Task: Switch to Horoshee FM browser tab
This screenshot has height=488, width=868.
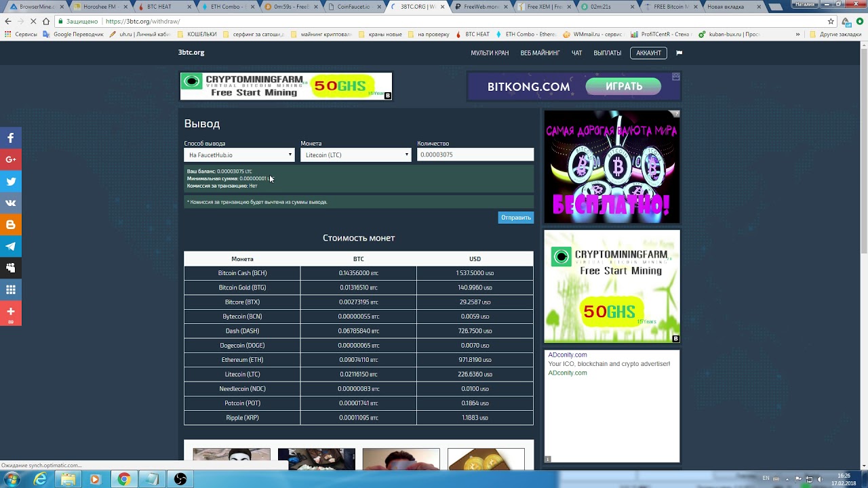Action: [x=98, y=7]
